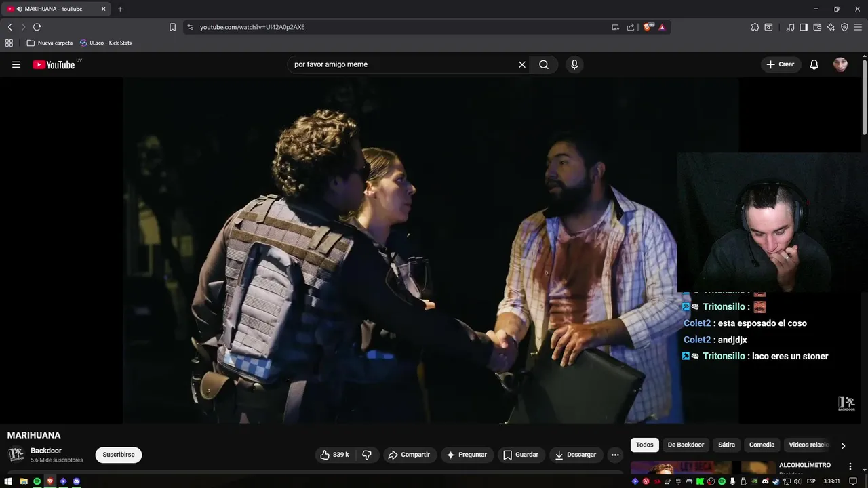Viewport: 868px width, 488px height.
Task: Install app icon in the address bar
Action: (x=615, y=27)
